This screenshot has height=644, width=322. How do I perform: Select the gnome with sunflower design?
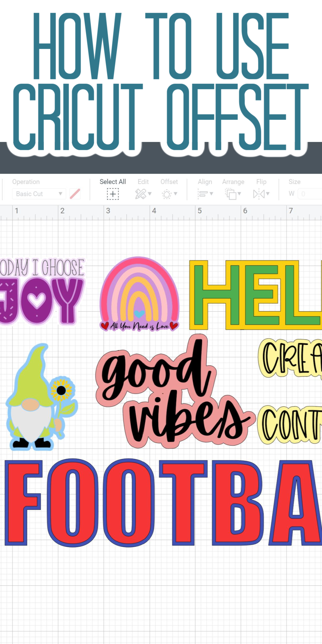[x=42, y=397]
